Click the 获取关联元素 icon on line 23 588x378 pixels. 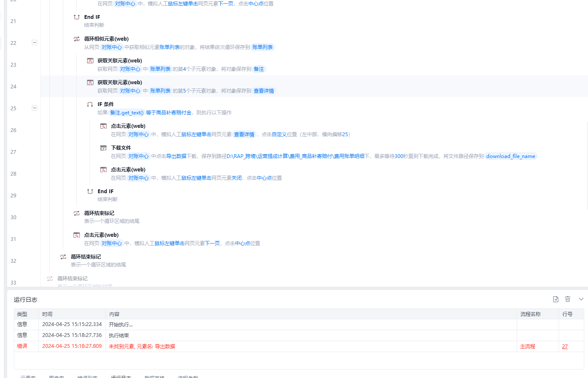[x=90, y=61]
